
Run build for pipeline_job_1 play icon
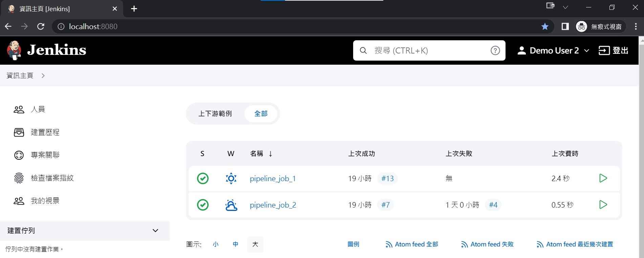[603, 178]
